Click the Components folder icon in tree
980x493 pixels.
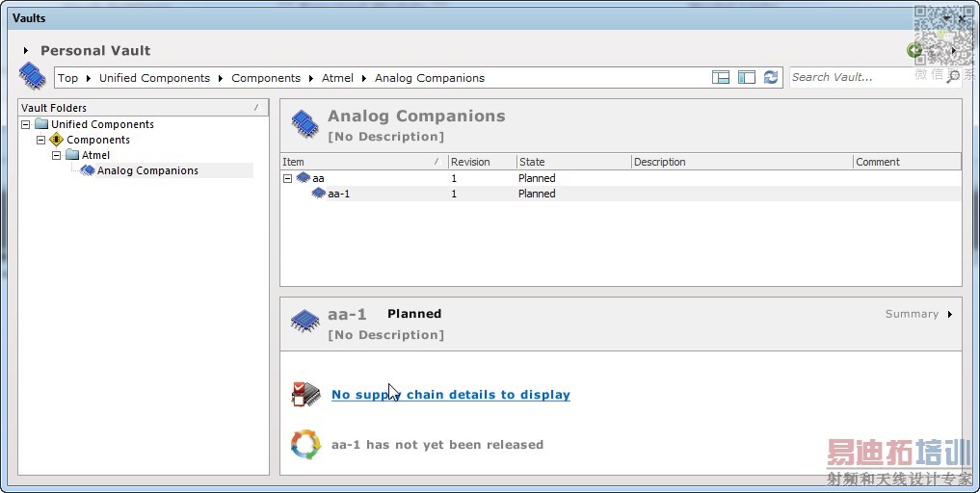(56, 140)
